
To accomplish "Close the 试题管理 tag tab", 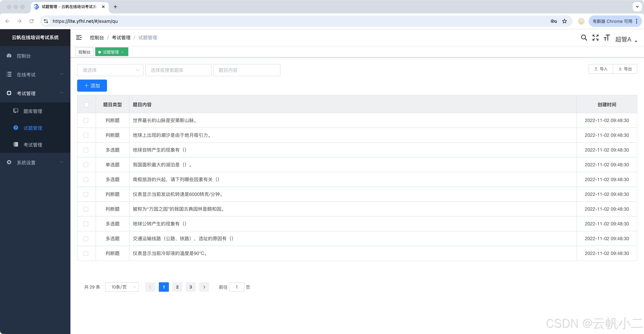I will point(122,52).
